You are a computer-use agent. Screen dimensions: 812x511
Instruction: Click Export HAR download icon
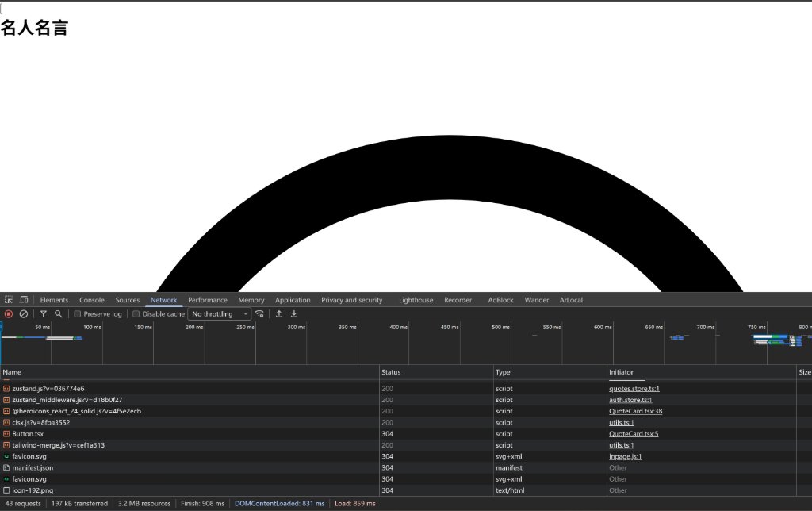click(294, 314)
